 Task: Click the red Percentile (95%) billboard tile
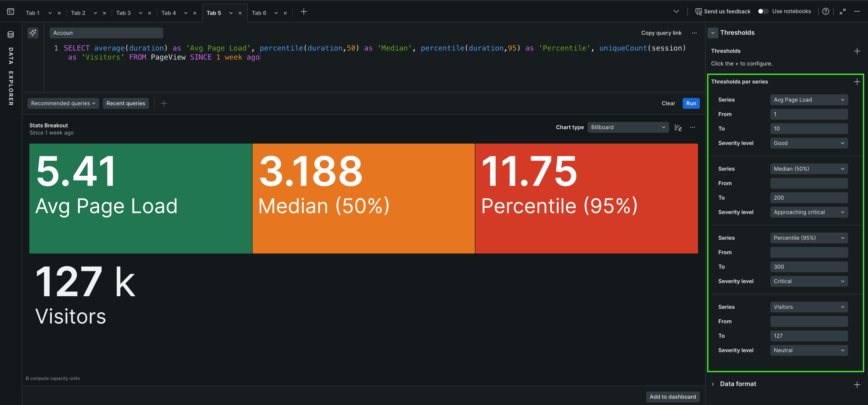coord(586,199)
